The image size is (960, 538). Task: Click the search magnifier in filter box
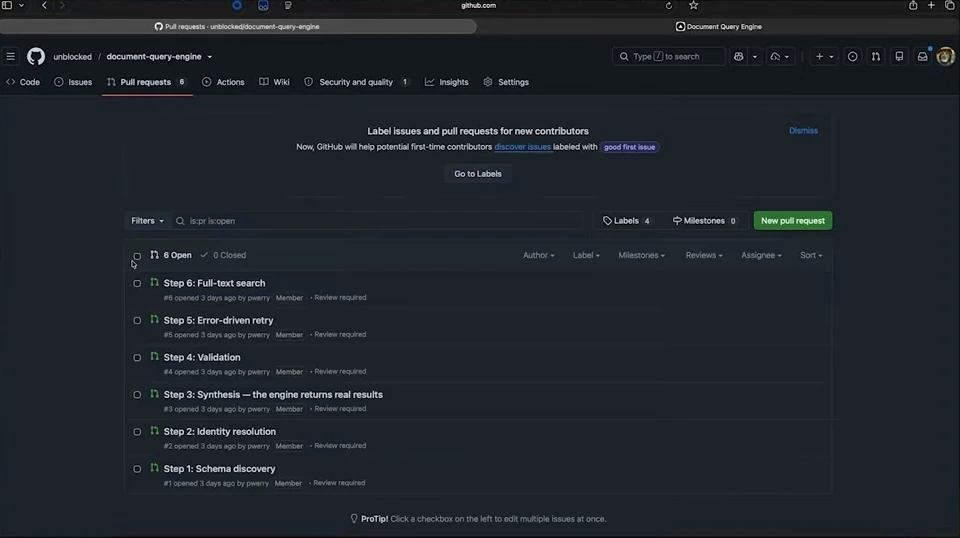pos(180,221)
